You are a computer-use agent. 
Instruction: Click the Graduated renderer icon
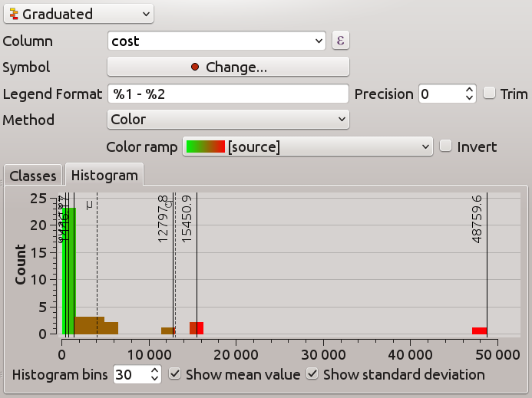tap(13, 14)
